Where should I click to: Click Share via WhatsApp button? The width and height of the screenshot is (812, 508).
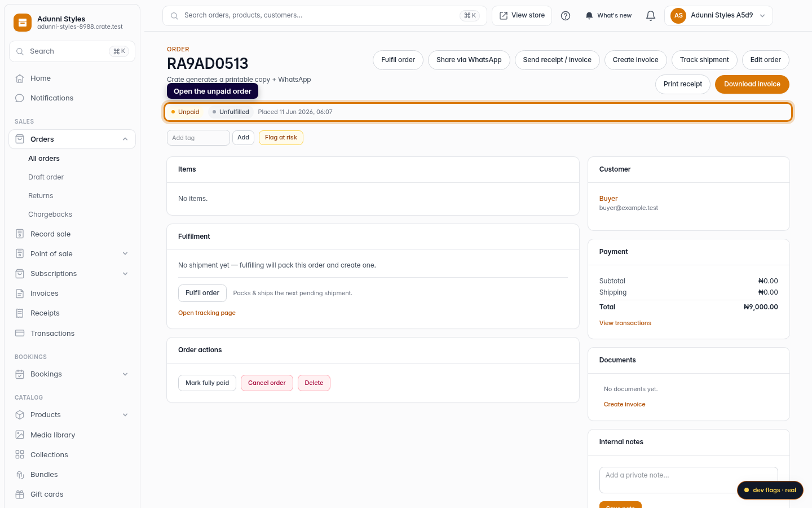click(469, 60)
